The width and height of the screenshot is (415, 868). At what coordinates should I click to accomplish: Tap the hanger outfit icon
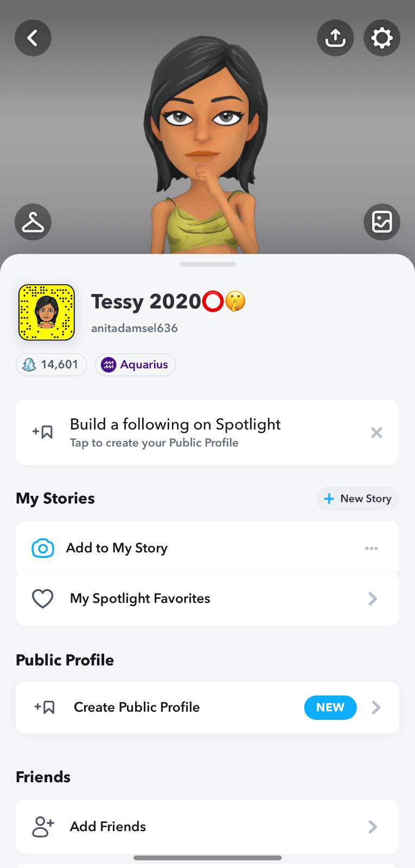coord(33,222)
